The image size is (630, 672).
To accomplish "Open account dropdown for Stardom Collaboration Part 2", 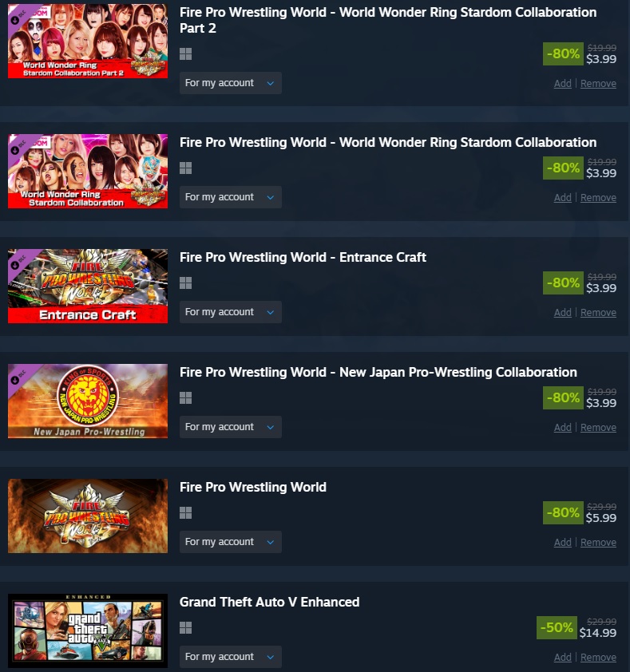I will pyautogui.click(x=230, y=83).
